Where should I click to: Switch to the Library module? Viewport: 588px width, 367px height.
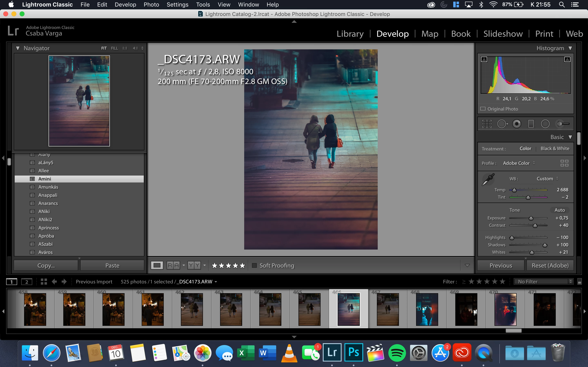pyautogui.click(x=350, y=33)
